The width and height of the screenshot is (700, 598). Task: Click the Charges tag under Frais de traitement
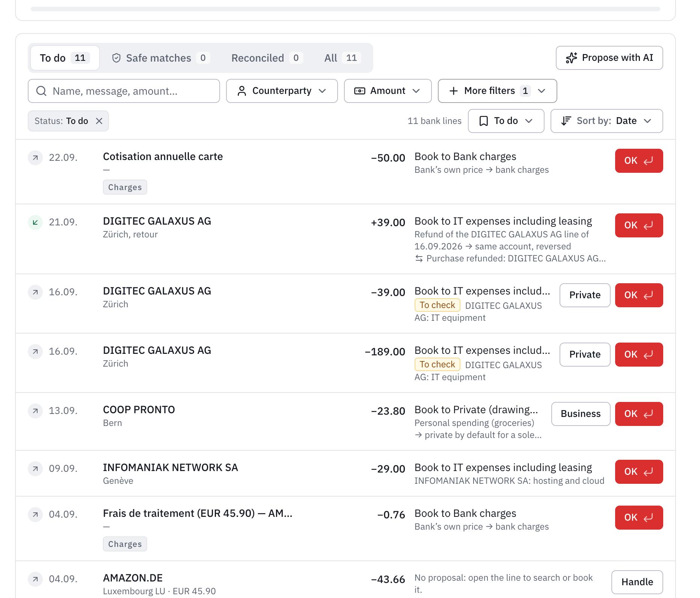tap(125, 544)
